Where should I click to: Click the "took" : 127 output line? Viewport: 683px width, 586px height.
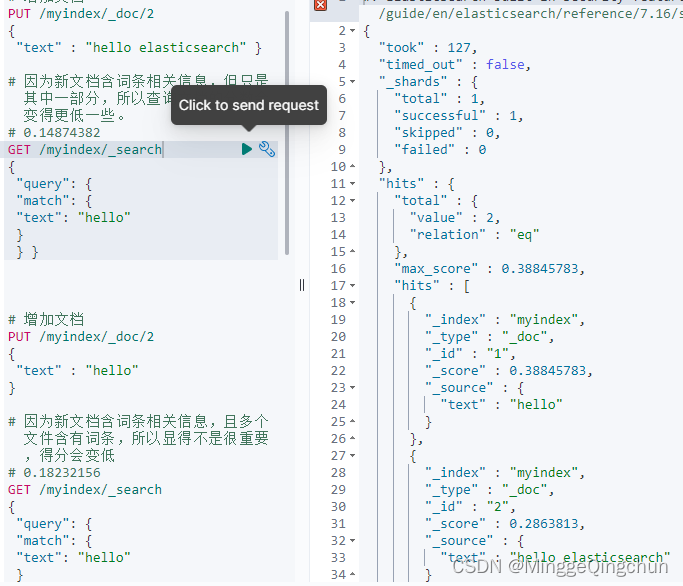[x=428, y=47]
